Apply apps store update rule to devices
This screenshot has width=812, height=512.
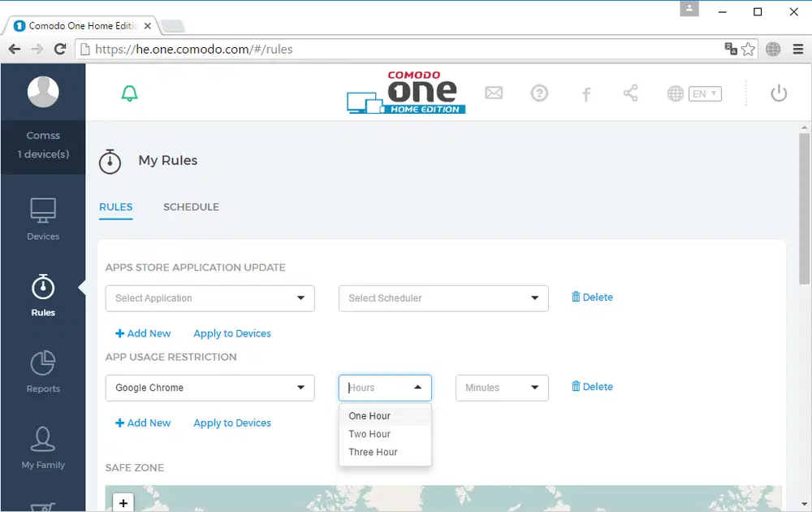point(232,333)
